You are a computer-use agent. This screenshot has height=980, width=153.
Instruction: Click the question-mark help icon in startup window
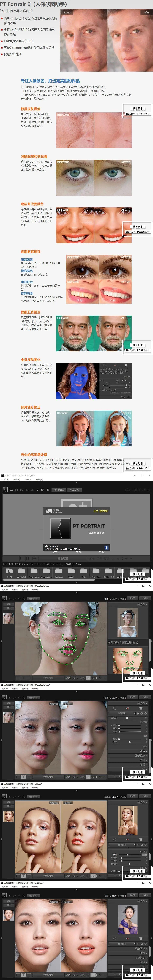(37, 490)
